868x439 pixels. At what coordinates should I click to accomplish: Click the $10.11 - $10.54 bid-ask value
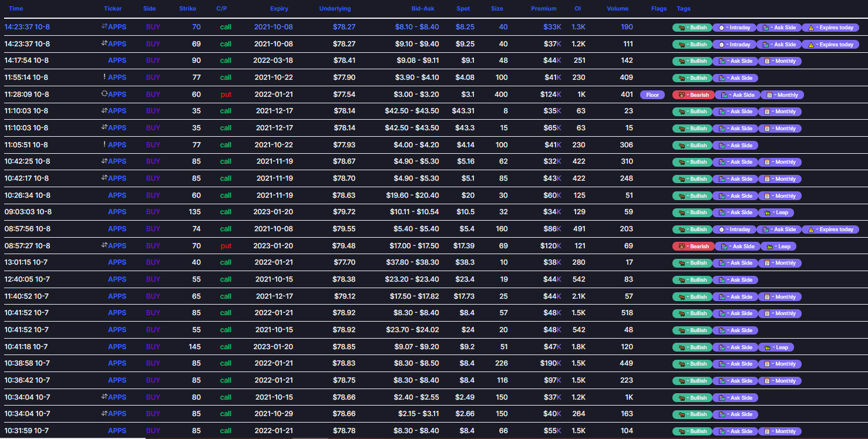coord(414,212)
